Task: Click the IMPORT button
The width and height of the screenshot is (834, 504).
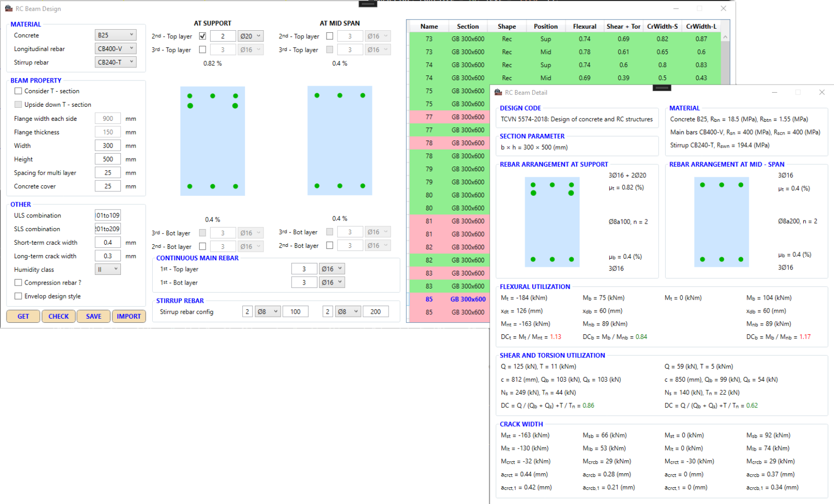Action: click(x=129, y=316)
